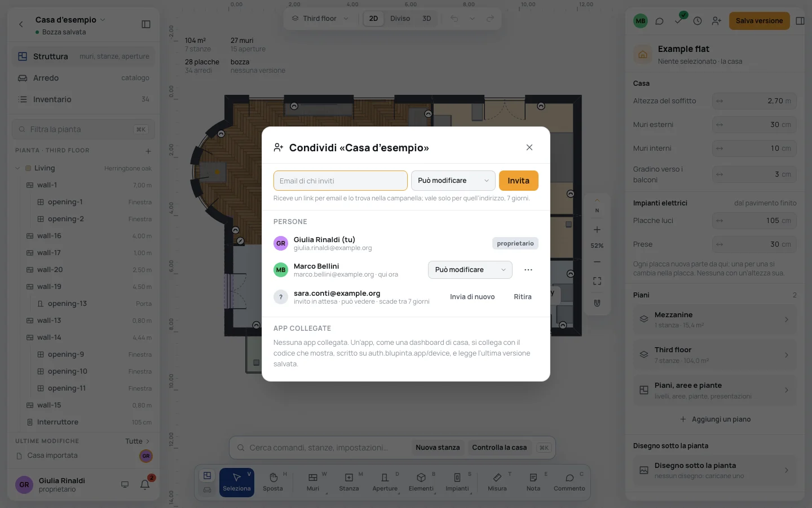Fit the plan to screen with the frame icon
Screen dimensions: 812x508
tap(597, 281)
